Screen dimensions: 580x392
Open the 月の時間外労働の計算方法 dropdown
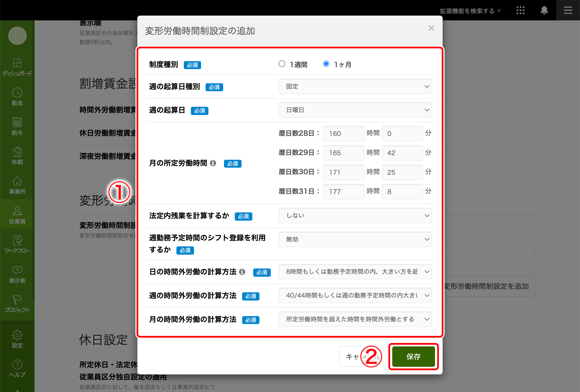[x=355, y=319]
